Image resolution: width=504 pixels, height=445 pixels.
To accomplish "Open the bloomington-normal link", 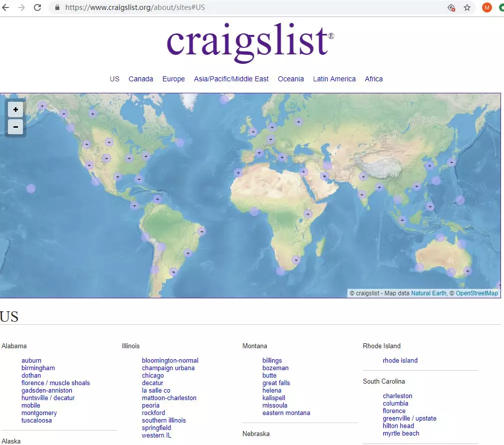I will [x=170, y=360].
